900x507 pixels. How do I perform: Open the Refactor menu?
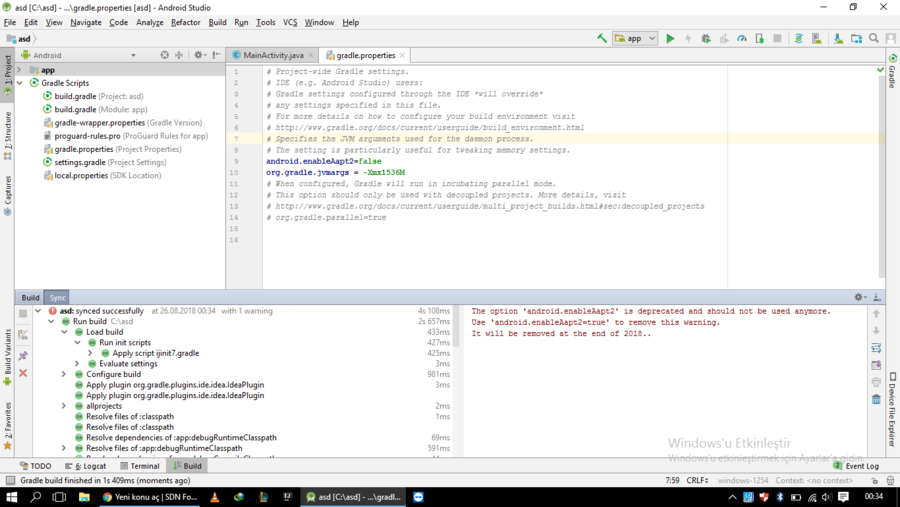(x=185, y=22)
